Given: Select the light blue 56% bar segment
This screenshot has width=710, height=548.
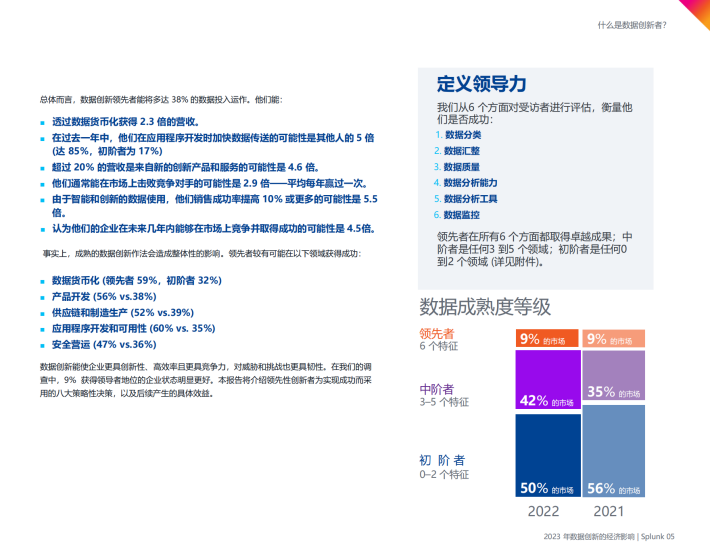Looking at the screenshot, I should pyautogui.click(x=613, y=452).
